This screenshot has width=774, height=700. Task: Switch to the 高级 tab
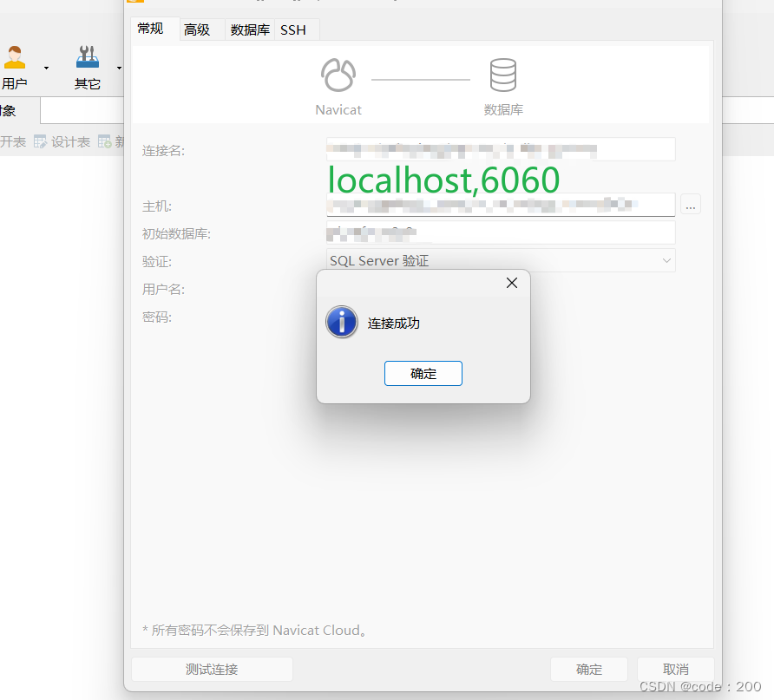coord(197,30)
